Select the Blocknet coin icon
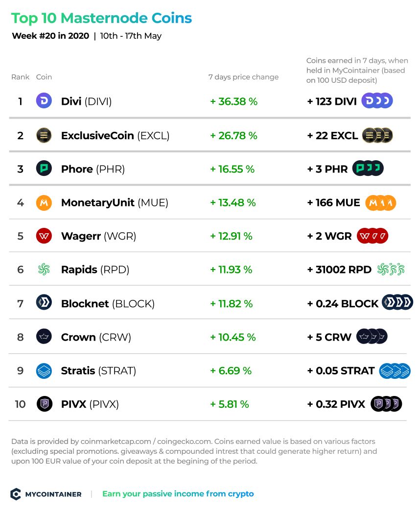The image size is (420, 517). tap(44, 302)
